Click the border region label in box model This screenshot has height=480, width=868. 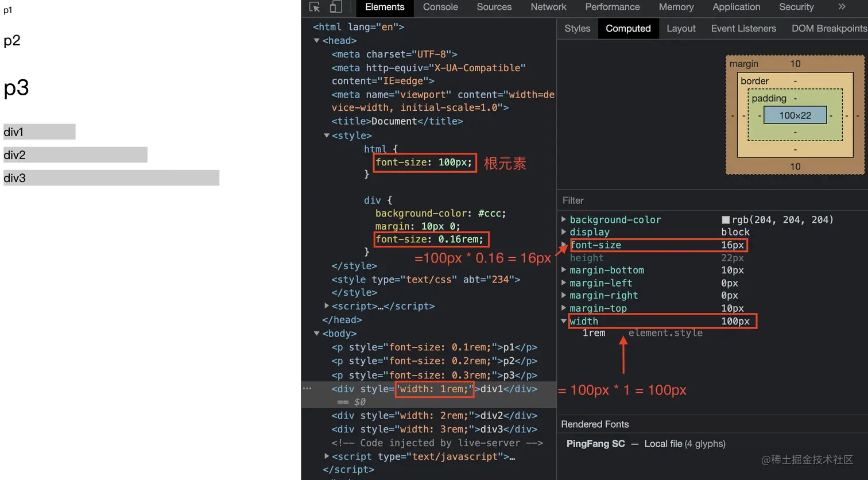(754, 81)
